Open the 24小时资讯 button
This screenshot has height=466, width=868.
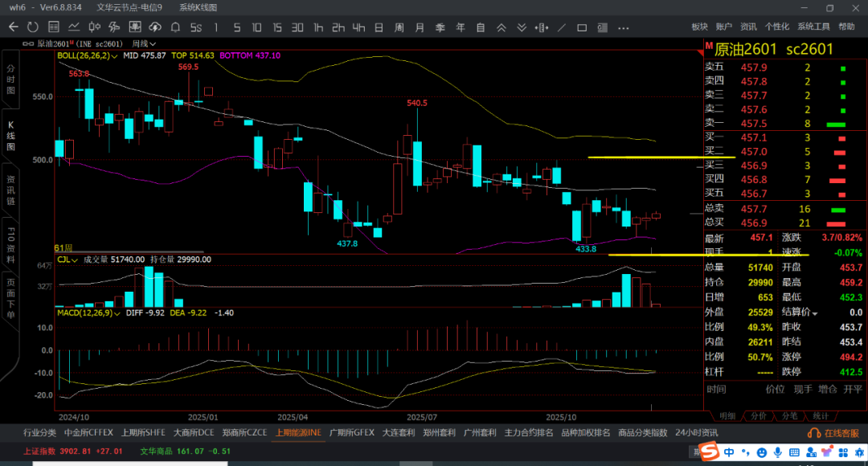pyautogui.click(x=696, y=433)
